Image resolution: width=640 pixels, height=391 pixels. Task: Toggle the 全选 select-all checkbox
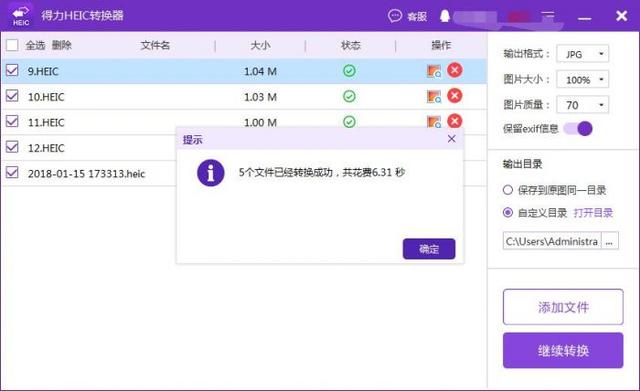12,45
